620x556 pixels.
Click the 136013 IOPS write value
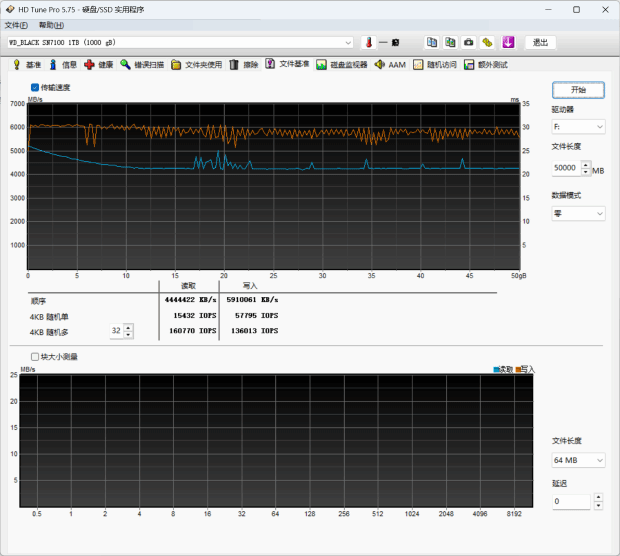coord(254,331)
